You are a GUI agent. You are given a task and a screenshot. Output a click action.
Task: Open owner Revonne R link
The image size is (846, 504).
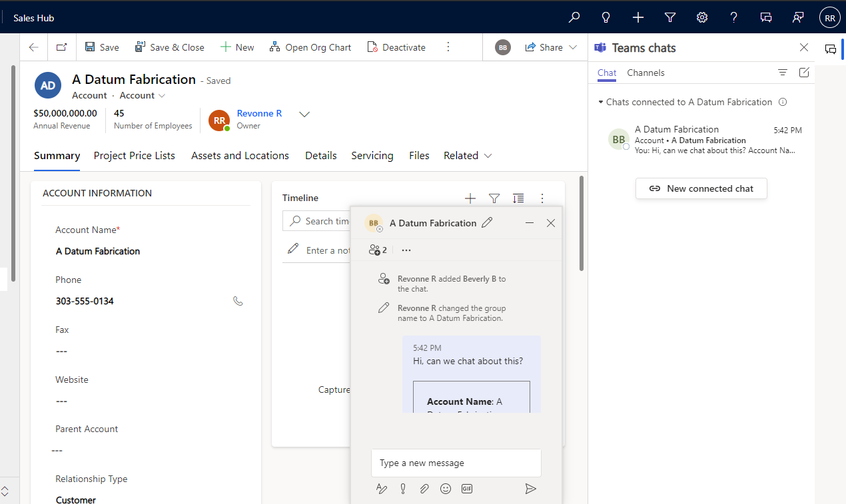[x=259, y=114]
